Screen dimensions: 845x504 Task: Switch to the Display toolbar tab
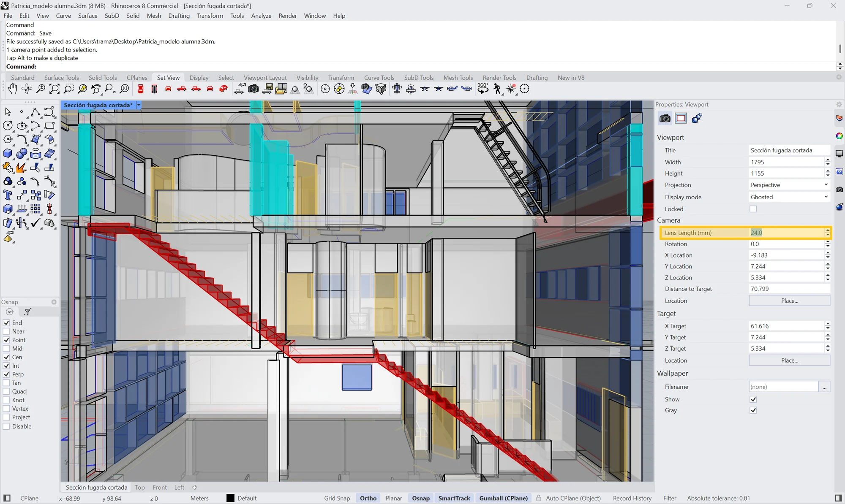tap(199, 78)
